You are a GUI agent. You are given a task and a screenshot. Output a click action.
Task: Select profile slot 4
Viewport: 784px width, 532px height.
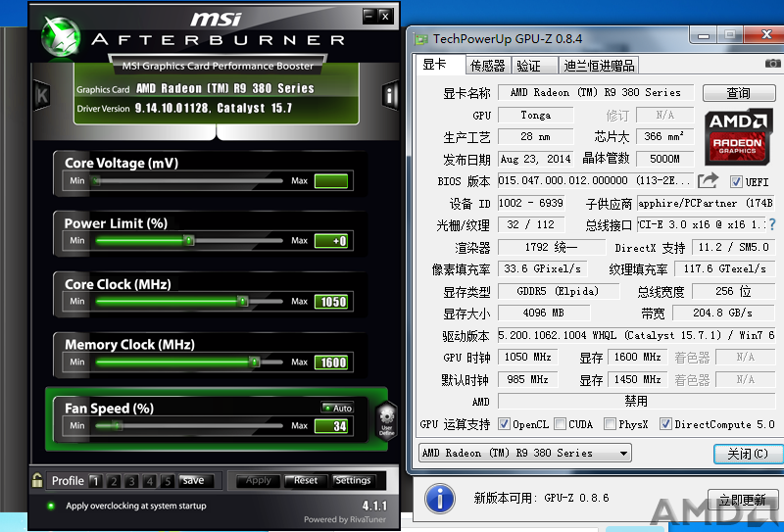(150, 481)
